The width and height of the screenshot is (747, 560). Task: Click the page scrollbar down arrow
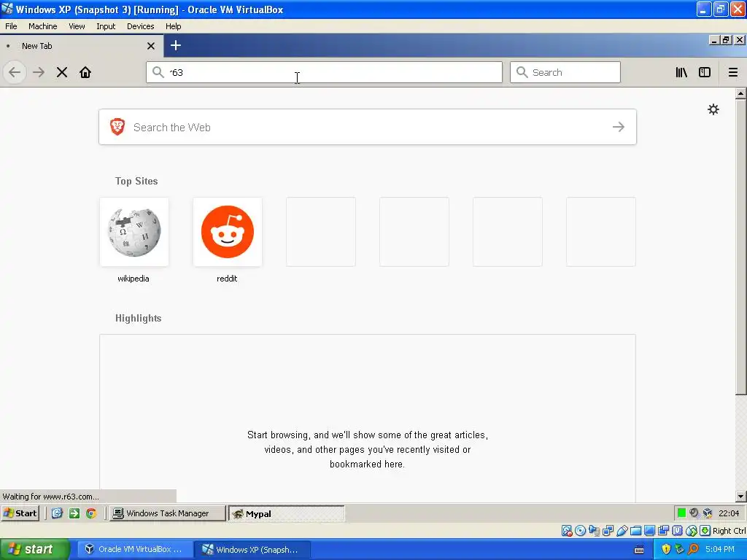[740, 496]
